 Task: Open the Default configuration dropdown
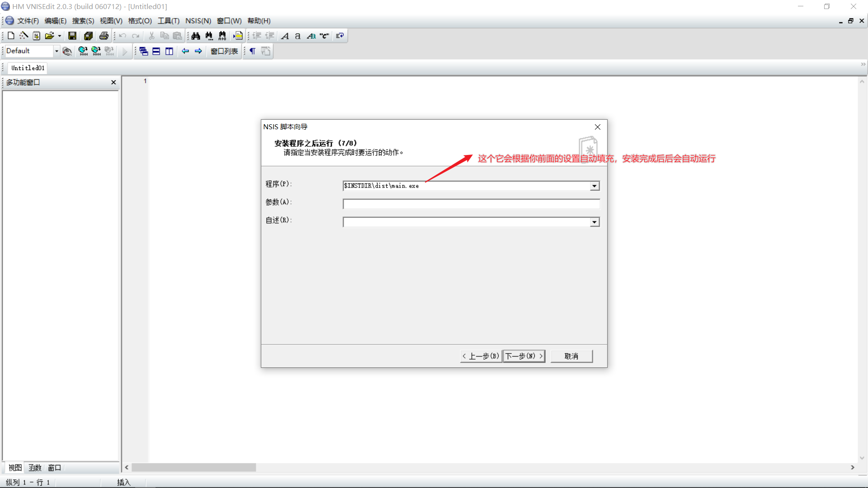click(57, 51)
